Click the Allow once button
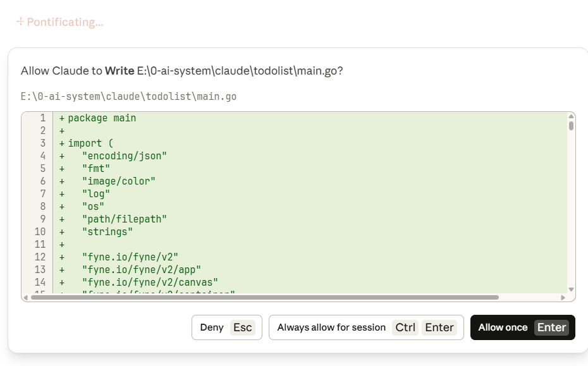588x366 pixels. coord(522,327)
